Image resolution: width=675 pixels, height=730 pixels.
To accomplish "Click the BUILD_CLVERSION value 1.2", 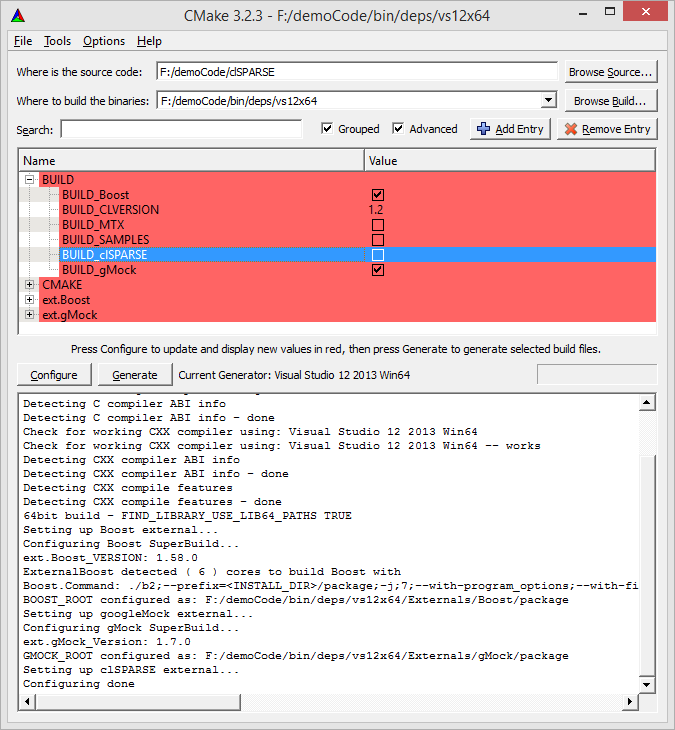I will 376,210.
